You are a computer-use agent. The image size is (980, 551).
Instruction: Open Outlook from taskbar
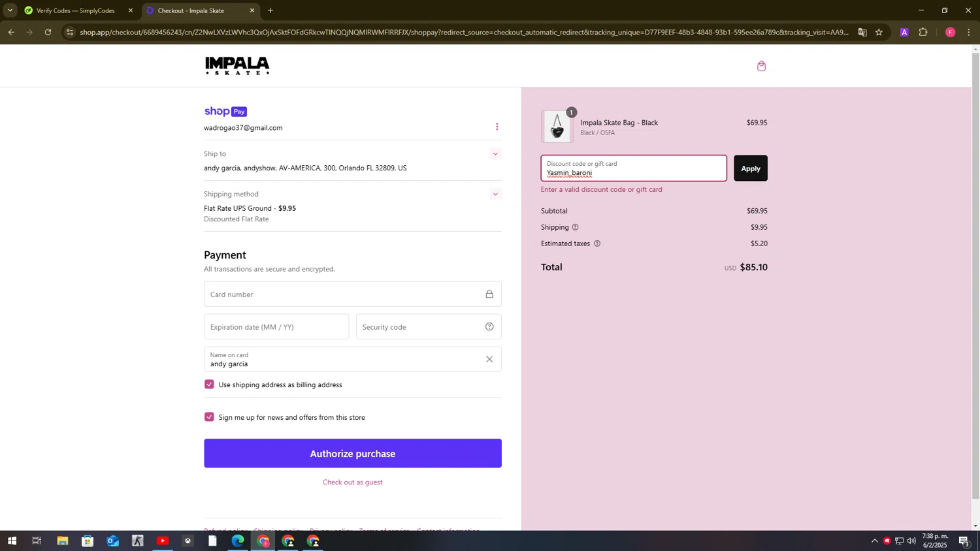(112, 541)
